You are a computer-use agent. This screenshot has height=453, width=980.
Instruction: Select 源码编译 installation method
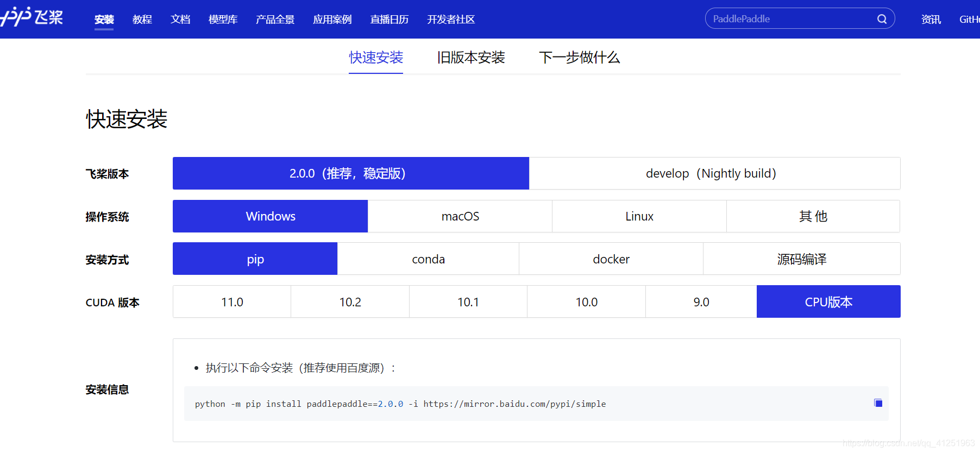coord(802,259)
